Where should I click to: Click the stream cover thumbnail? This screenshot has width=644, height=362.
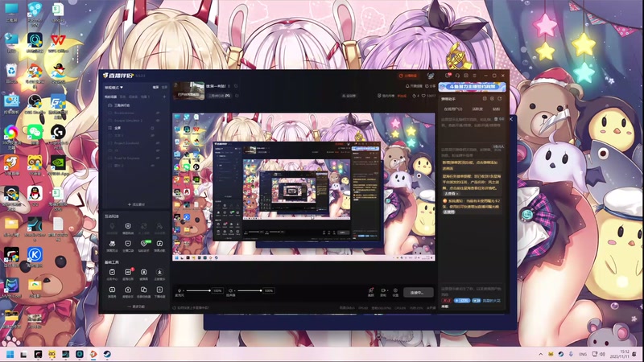(189, 91)
